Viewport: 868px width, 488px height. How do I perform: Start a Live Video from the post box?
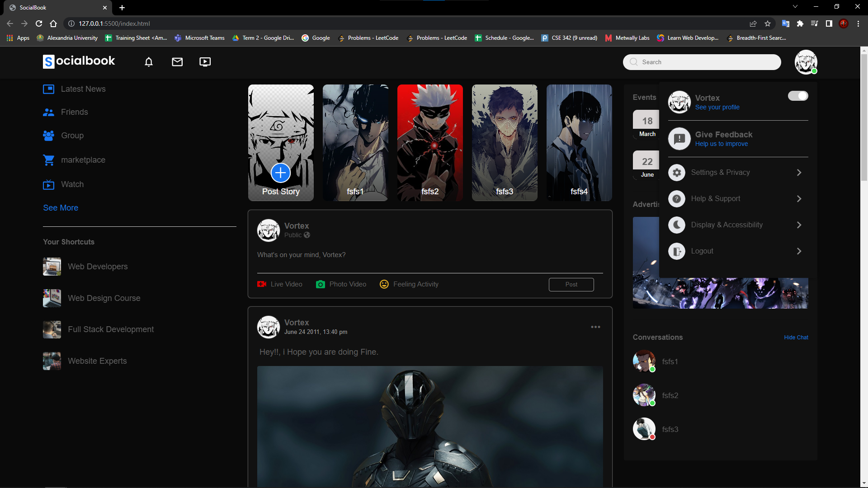point(262,284)
